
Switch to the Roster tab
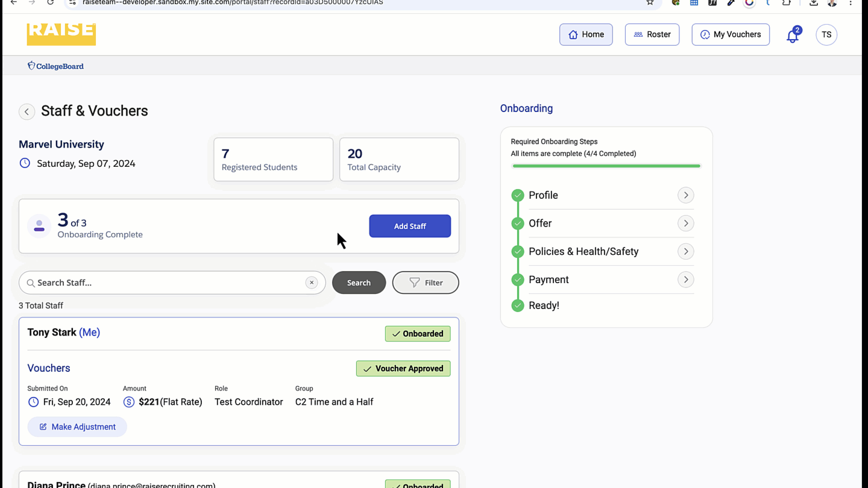pyautogui.click(x=652, y=35)
